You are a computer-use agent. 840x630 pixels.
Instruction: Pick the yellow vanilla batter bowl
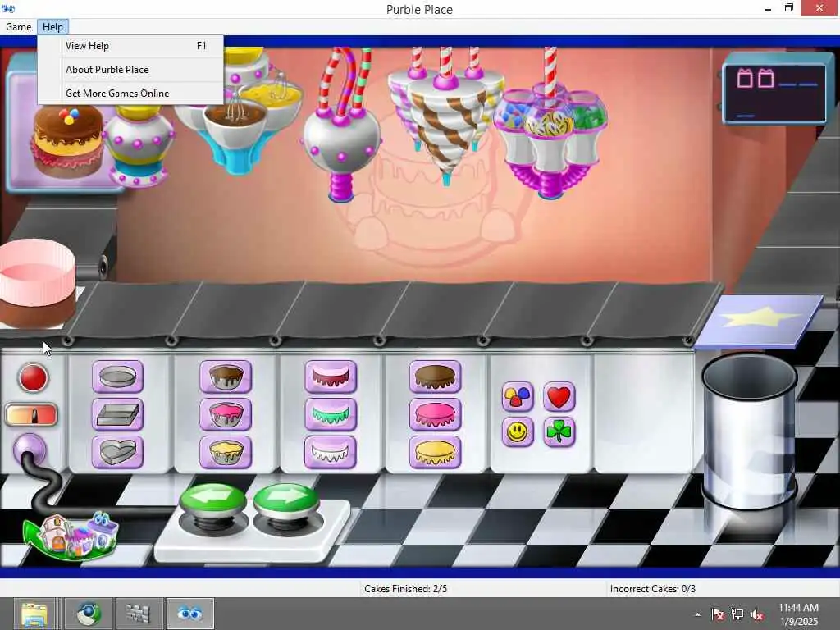coord(226,452)
